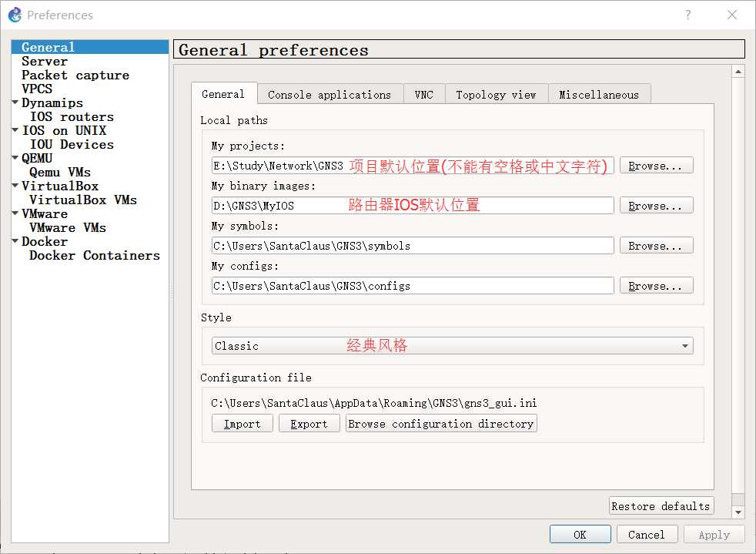
Task: Click the Configuration file group label
Action: click(256, 378)
